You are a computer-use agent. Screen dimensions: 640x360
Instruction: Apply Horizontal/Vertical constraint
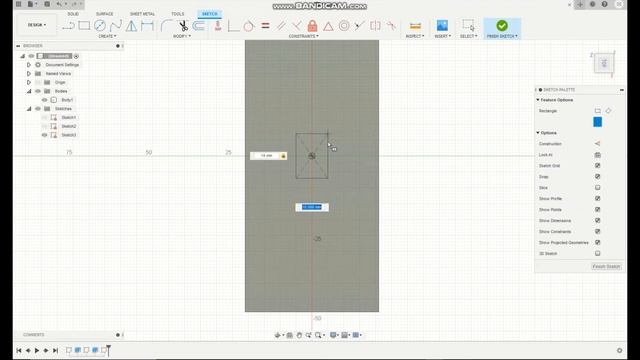pyautogui.click(x=218, y=26)
